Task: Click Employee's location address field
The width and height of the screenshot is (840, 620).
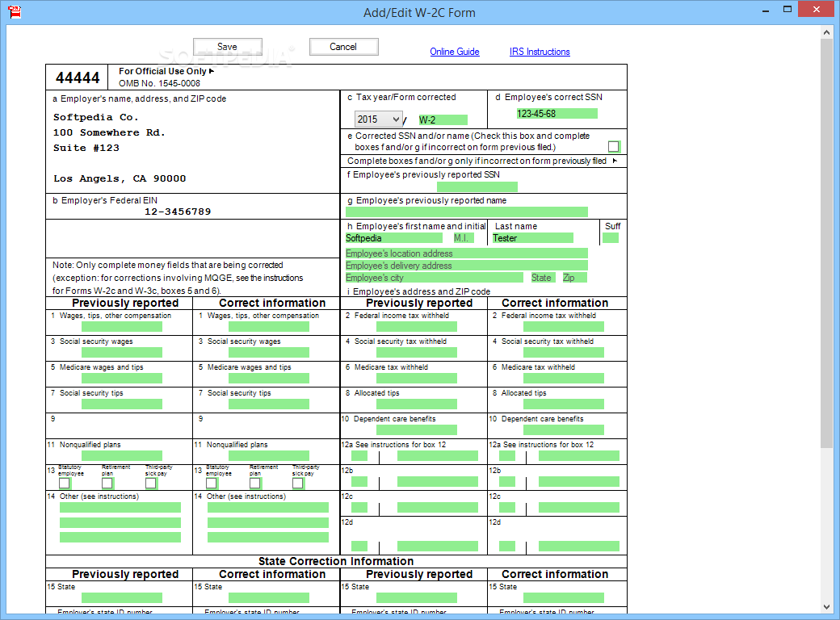Action: [x=467, y=253]
